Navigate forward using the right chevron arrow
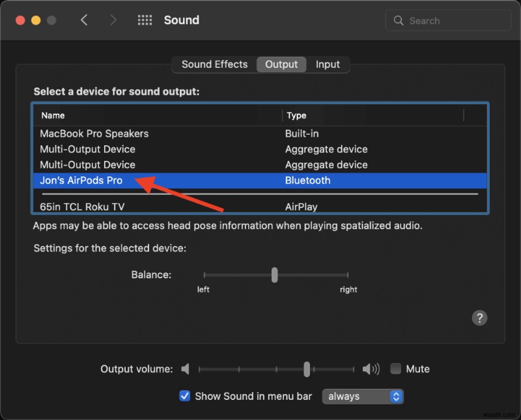Viewport: 521px width, 420px height. tap(113, 20)
